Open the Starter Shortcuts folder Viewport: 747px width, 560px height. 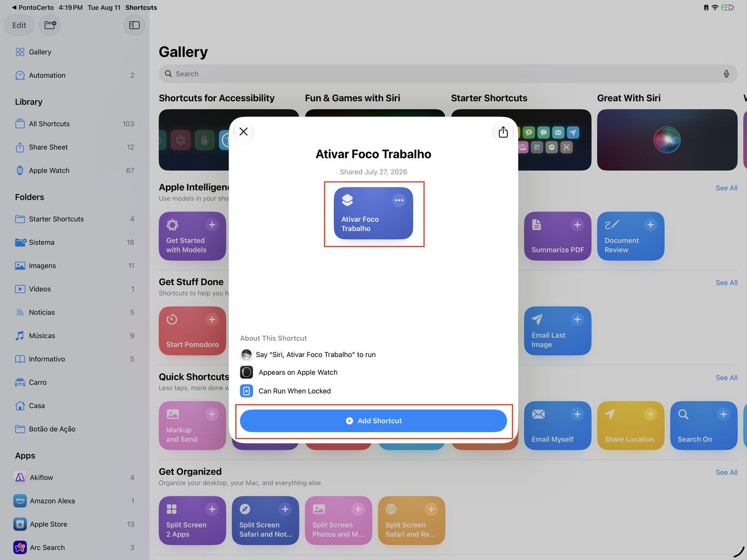(75, 219)
